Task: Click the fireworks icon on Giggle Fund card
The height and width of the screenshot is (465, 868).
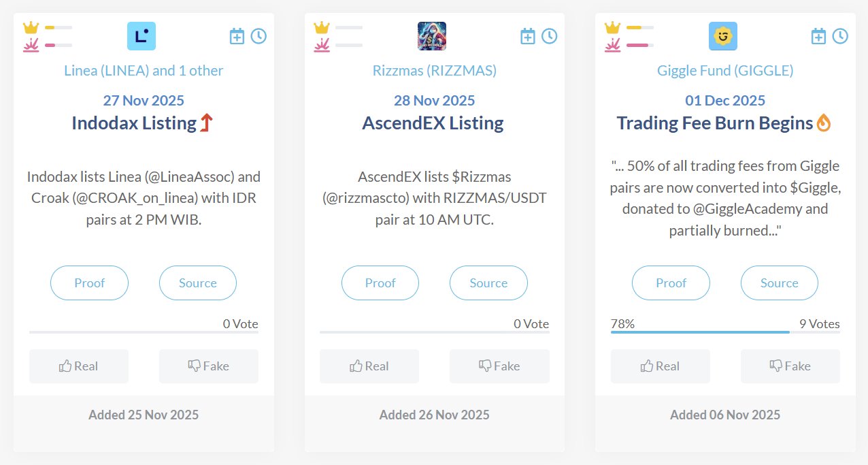Action: [x=613, y=46]
